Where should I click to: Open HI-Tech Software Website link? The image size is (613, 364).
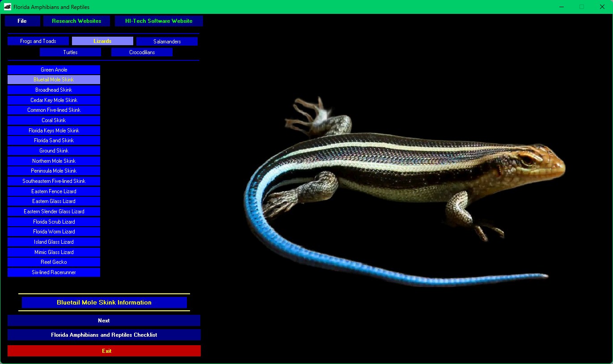pos(159,21)
